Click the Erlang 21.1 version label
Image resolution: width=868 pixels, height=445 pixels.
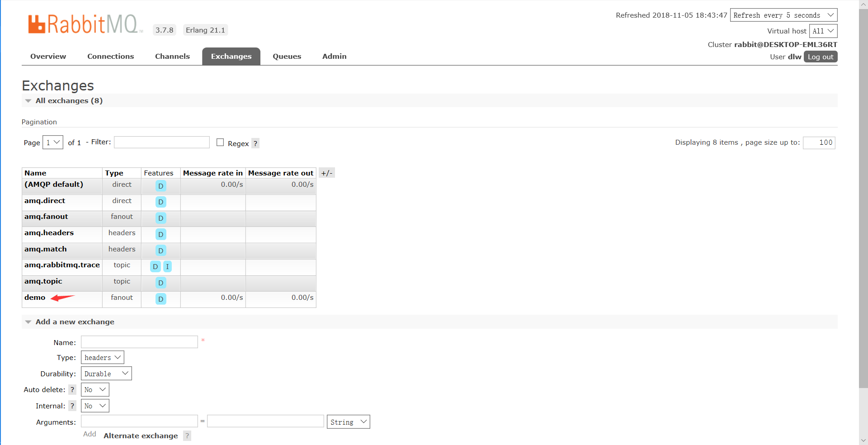tap(205, 30)
